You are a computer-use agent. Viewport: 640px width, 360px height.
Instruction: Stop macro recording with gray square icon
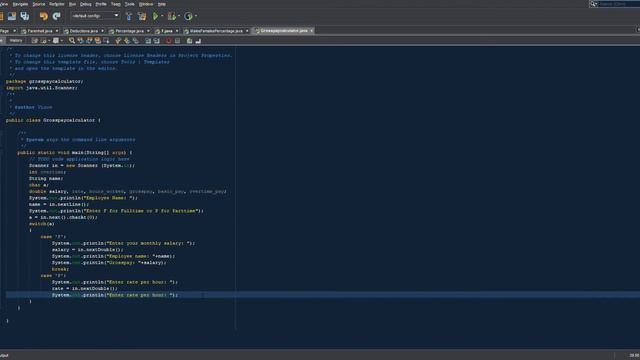pyautogui.click(x=178, y=40)
